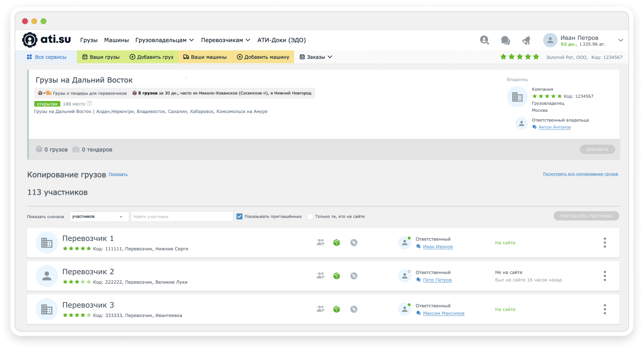This screenshot has height=350, width=644.
Task: Click the blocked circle icon for Перевозчик 1
Action: [x=354, y=242]
